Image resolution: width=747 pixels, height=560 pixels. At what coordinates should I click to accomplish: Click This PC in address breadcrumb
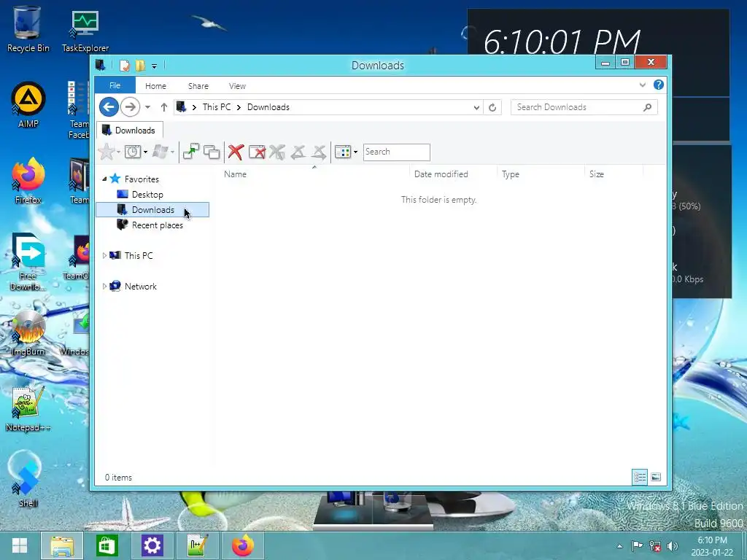(x=216, y=107)
